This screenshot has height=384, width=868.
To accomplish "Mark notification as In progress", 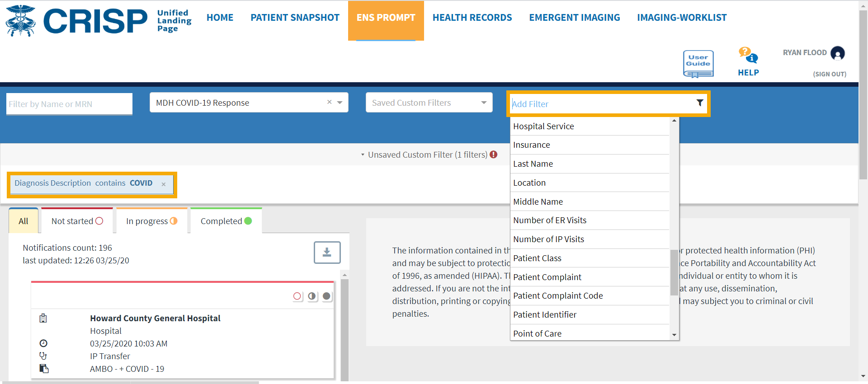I will (312, 296).
